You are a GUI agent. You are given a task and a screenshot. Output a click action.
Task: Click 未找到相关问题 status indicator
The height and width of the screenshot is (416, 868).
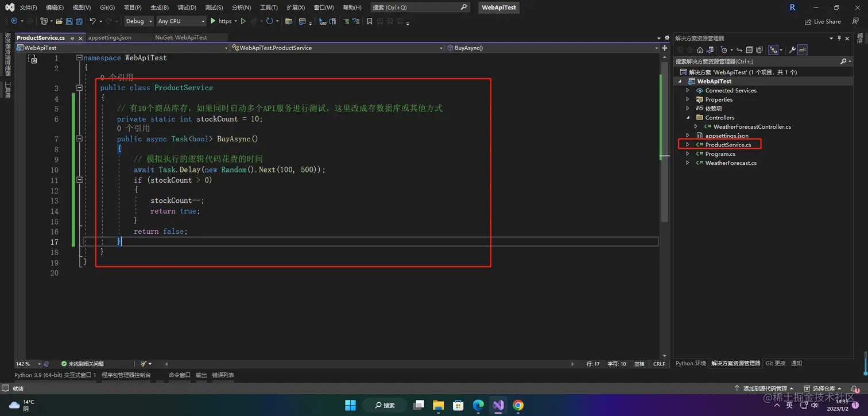83,364
